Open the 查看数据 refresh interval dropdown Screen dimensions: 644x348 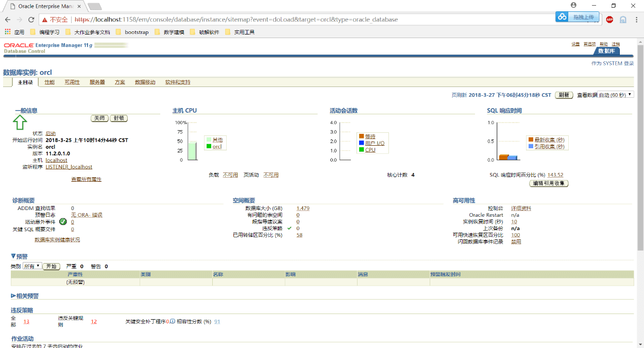(616, 95)
